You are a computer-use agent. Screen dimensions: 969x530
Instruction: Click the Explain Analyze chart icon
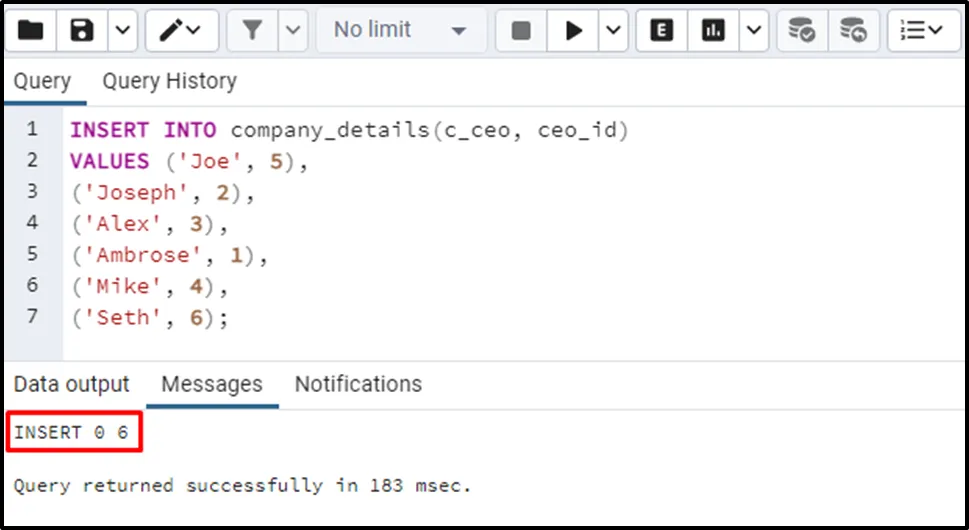[713, 31]
